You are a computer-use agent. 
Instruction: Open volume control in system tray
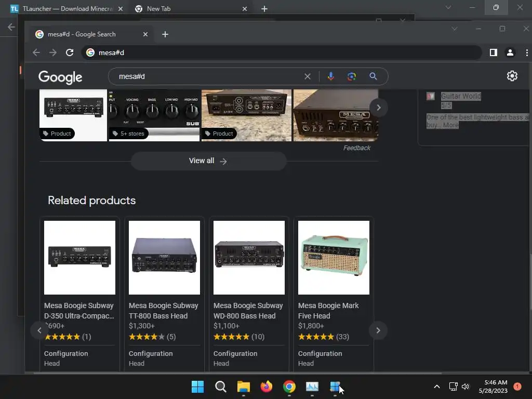pyautogui.click(x=465, y=387)
